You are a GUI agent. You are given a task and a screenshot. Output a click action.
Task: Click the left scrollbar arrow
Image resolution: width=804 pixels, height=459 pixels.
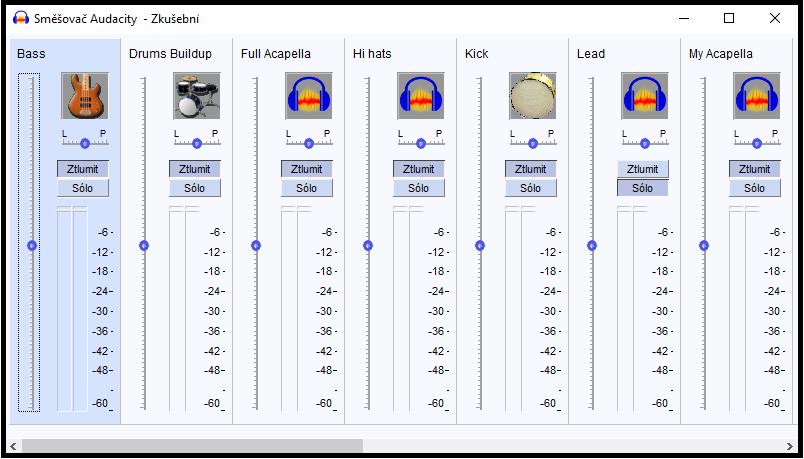[14, 446]
